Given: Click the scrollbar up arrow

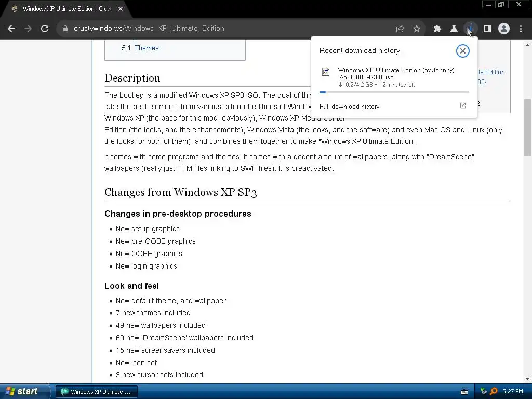Looking at the screenshot, I should click(528, 45).
